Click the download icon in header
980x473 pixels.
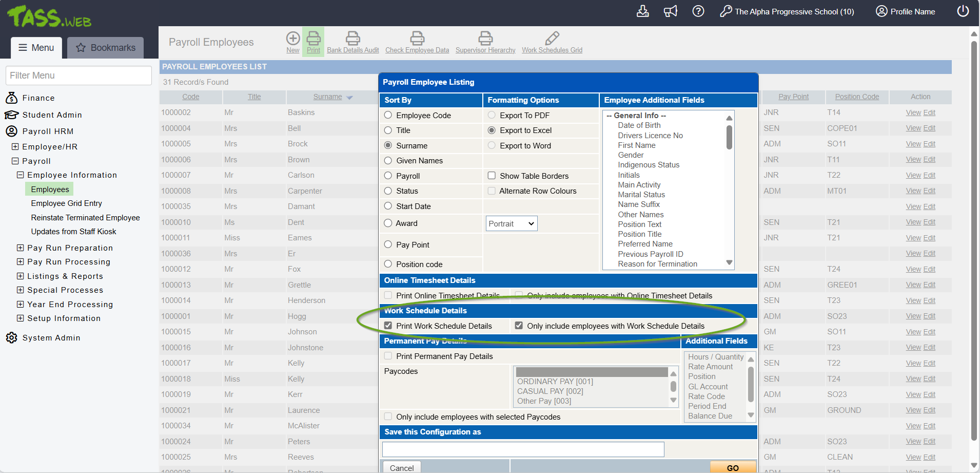pos(642,11)
